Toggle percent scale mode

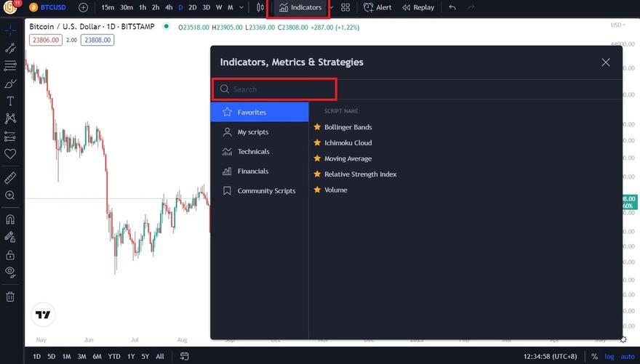tap(594, 356)
